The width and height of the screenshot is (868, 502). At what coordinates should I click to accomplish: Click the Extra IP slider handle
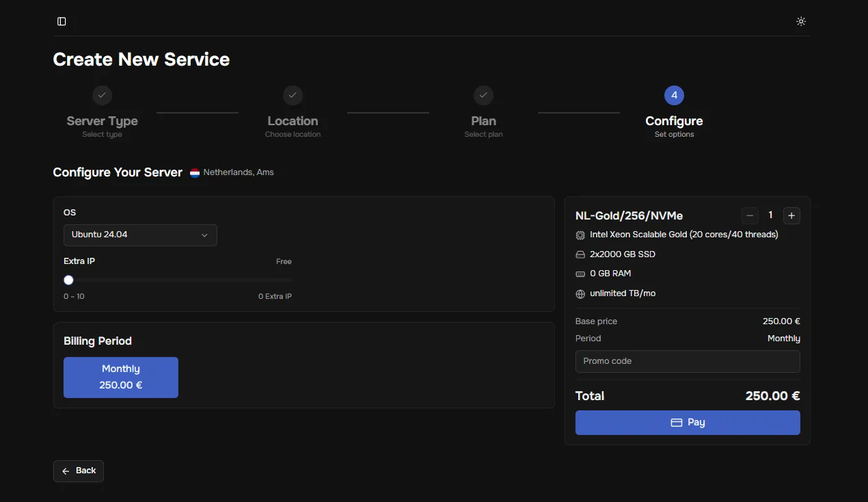click(68, 280)
